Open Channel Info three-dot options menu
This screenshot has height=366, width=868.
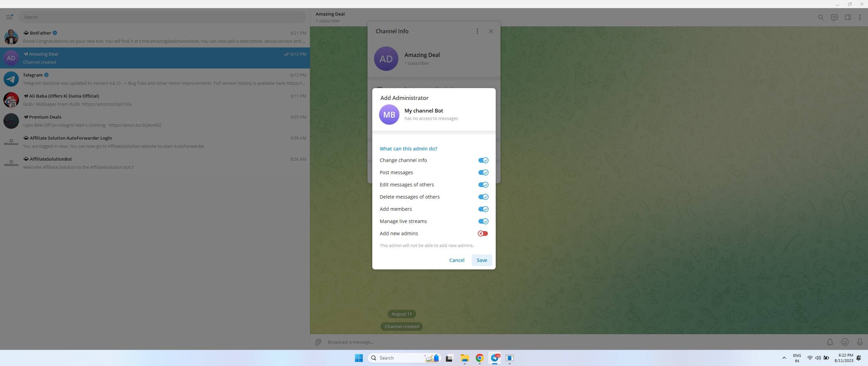pos(477,31)
